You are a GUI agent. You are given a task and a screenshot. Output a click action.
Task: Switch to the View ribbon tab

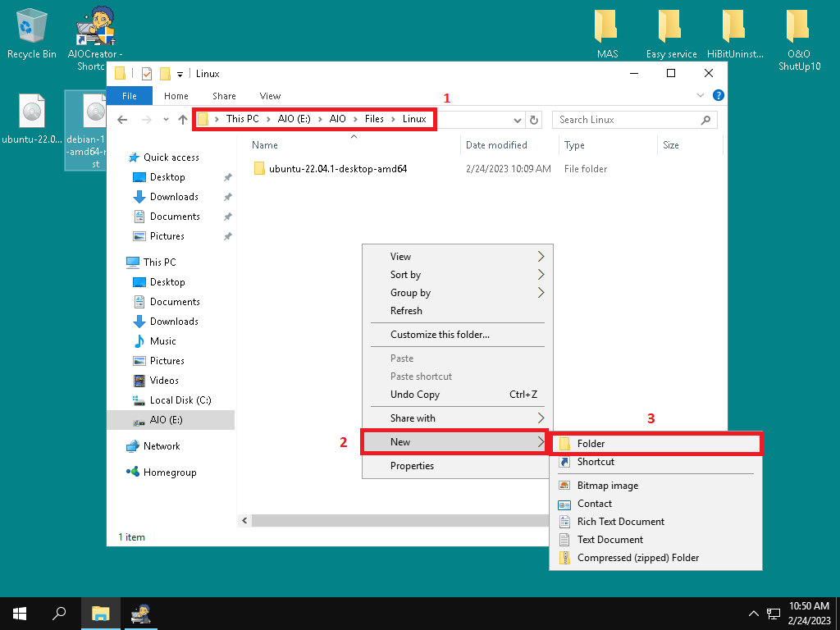tap(270, 96)
